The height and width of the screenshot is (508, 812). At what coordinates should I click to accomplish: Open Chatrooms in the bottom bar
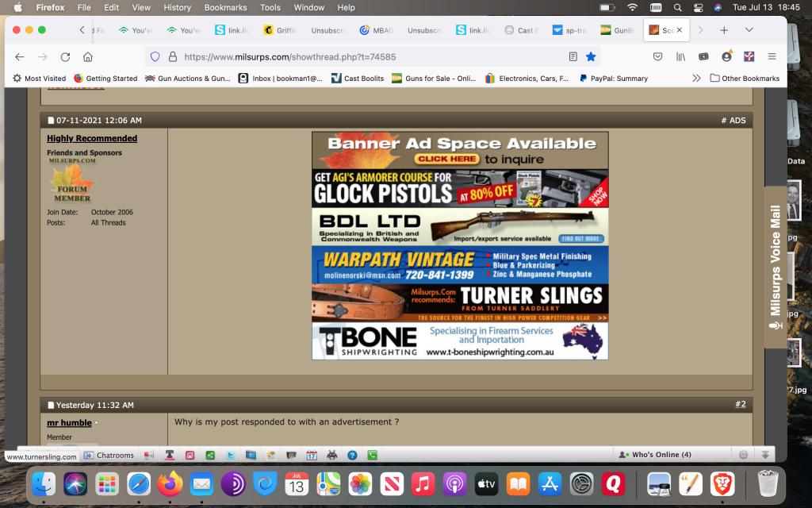click(x=109, y=455)
